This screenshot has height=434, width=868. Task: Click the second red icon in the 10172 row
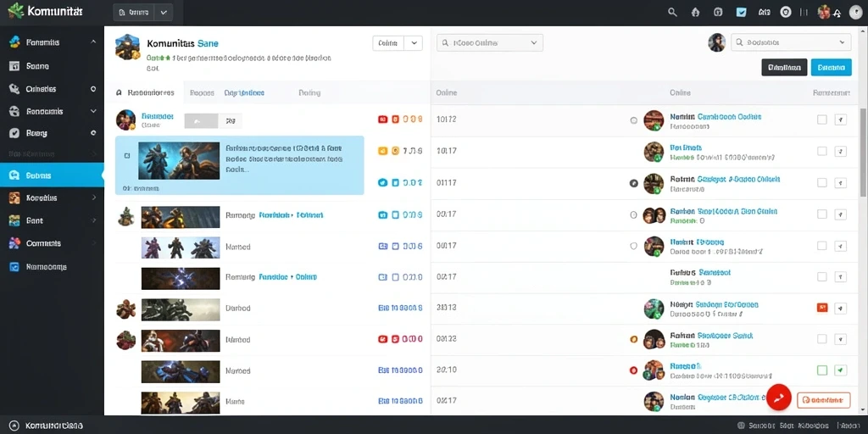[x=395, y=119]
